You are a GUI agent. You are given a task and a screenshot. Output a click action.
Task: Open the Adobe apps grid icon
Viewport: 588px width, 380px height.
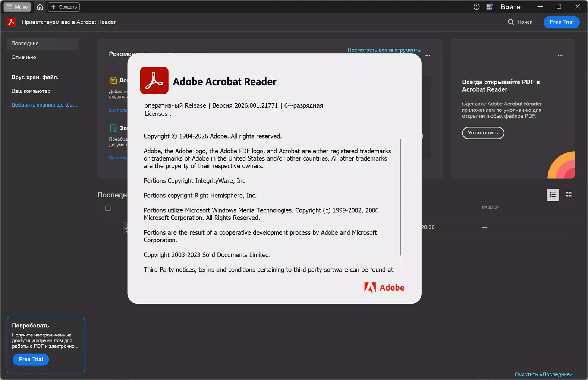(x=490, y=7)
